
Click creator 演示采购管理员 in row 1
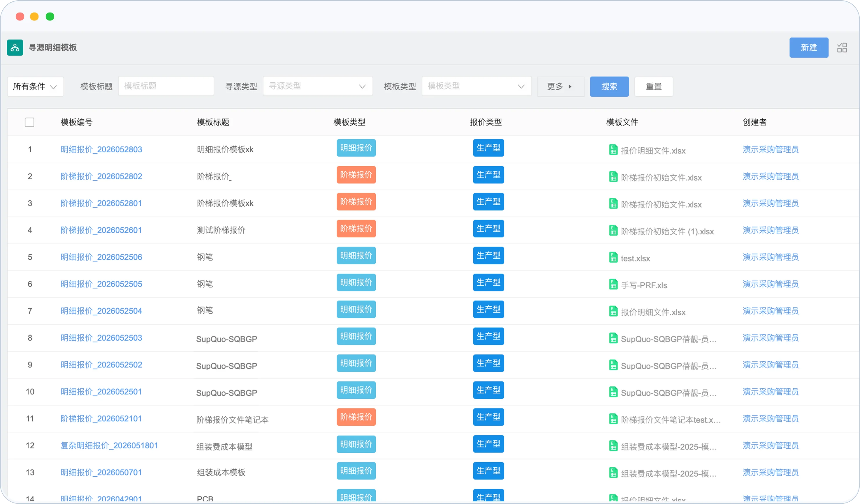point(771,149)
